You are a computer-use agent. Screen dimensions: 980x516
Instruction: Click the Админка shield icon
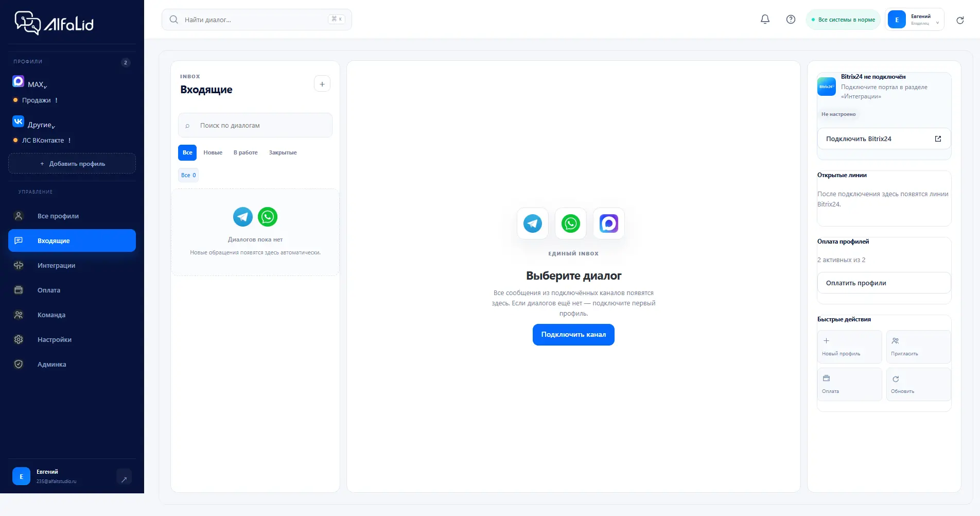pyautogui.click(x=19, y=364)
